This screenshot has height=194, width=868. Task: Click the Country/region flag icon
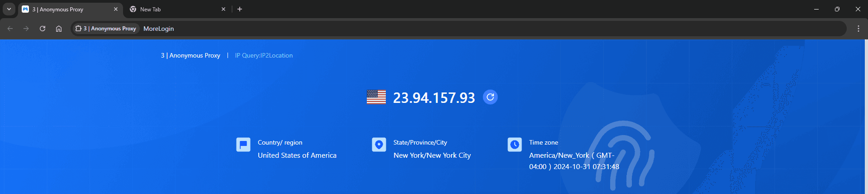tap(243, 145)
